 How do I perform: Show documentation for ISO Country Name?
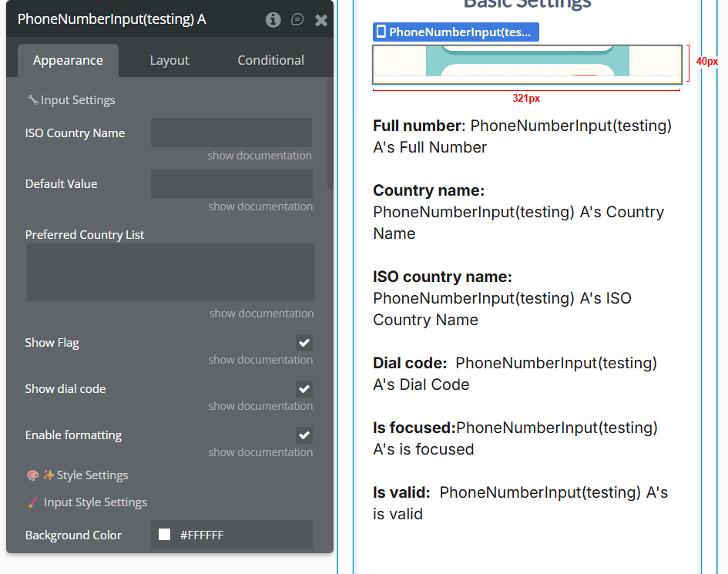(260, 156)
